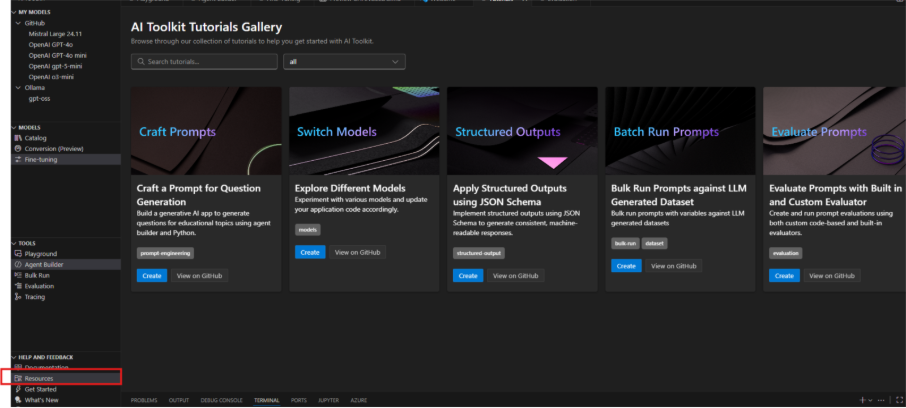Click the Bulk Run icon
This screenshot has width=906, height=408.
[x=18, y=275]
